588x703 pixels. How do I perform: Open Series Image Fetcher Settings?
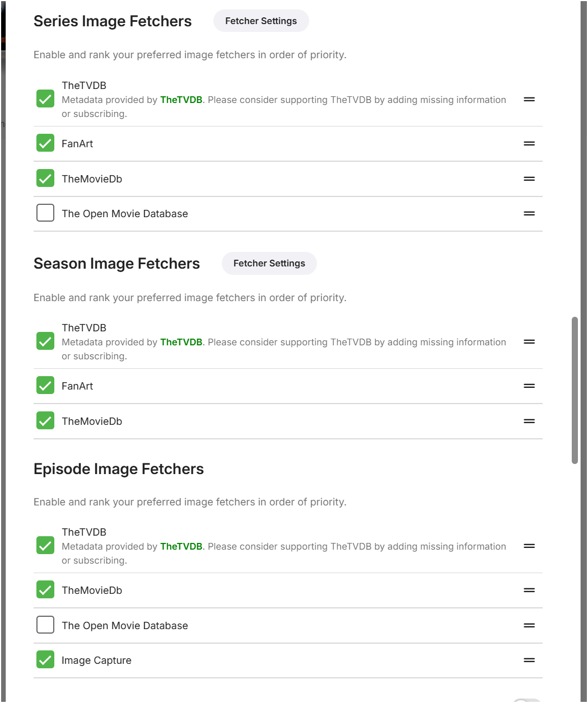tap(261, 21)
